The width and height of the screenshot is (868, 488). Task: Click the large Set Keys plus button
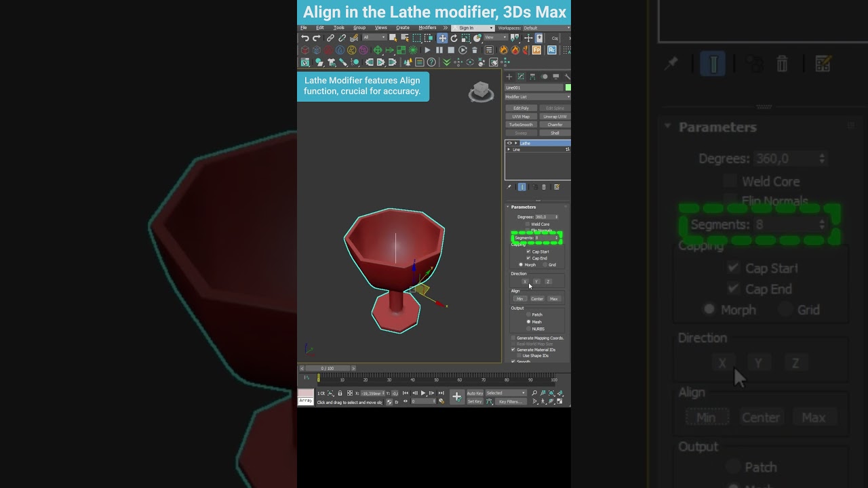pos(456,396)
